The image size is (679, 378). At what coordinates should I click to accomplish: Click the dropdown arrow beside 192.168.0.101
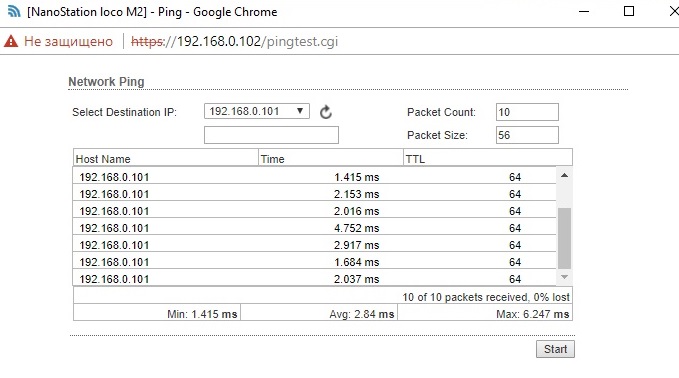[300, 111]
